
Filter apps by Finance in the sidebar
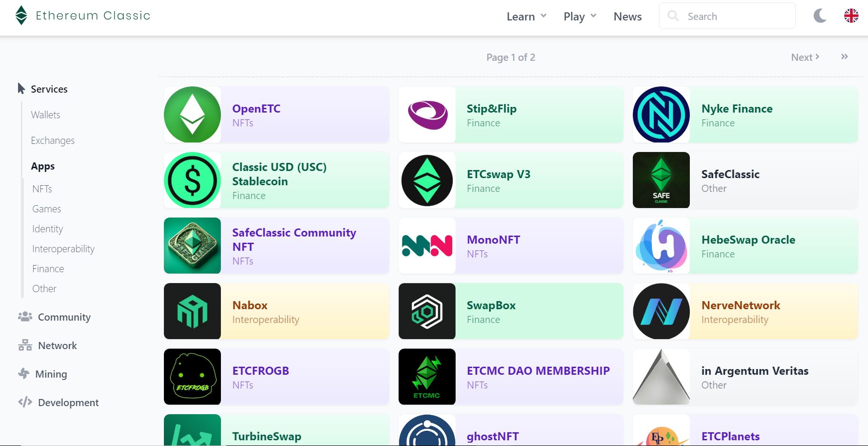click(48, 268)
